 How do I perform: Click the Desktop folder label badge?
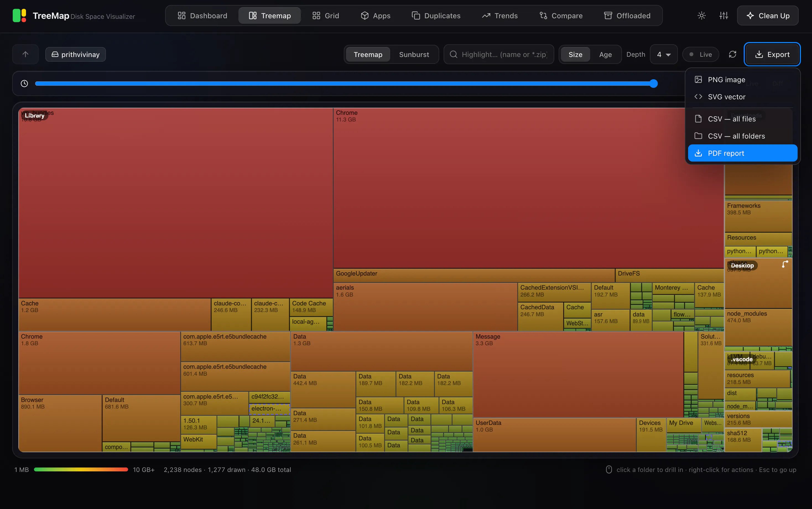coord(742,265)
